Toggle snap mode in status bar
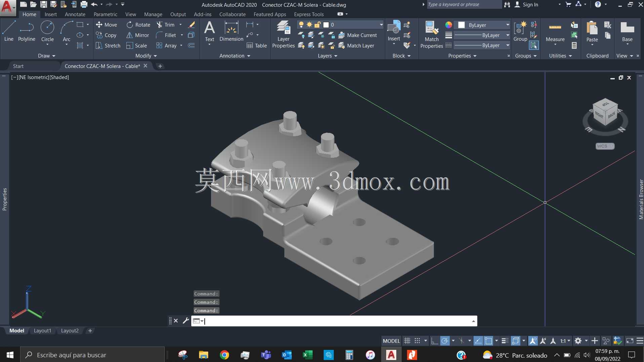This screenshot has width=644, height=362. tap(417, 341)
